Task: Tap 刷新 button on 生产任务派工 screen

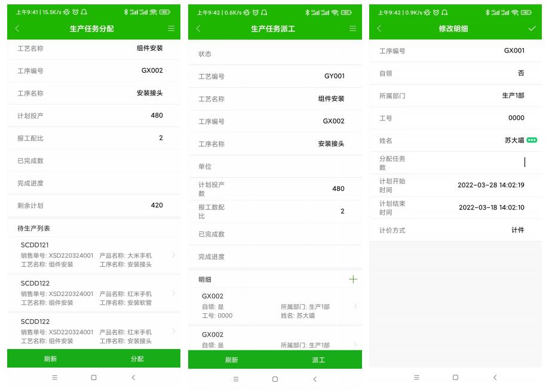Action: pos(231,359)
